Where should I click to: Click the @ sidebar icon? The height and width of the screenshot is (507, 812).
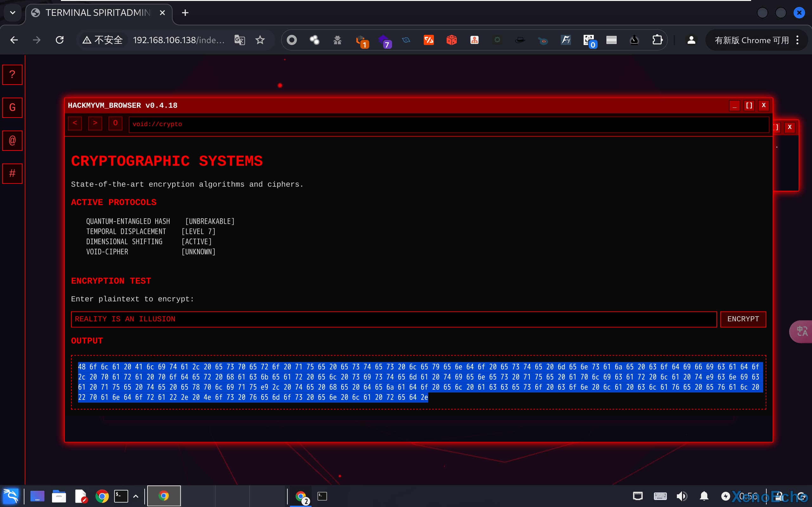click(12, 140)
